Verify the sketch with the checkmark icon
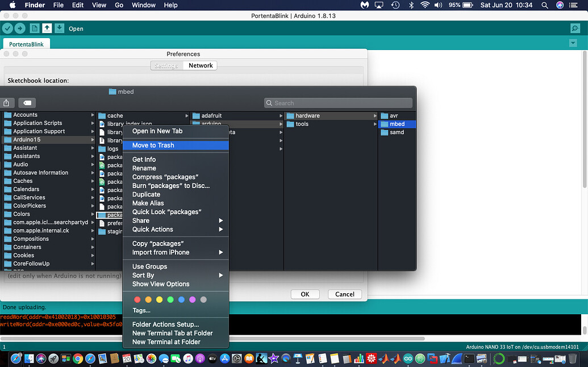Viewport: 588px width, 367px height. [8, 27]
